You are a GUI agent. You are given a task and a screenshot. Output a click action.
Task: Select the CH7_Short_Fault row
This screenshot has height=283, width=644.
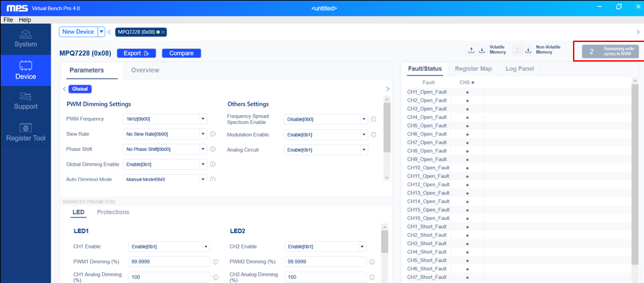[517, 277]
